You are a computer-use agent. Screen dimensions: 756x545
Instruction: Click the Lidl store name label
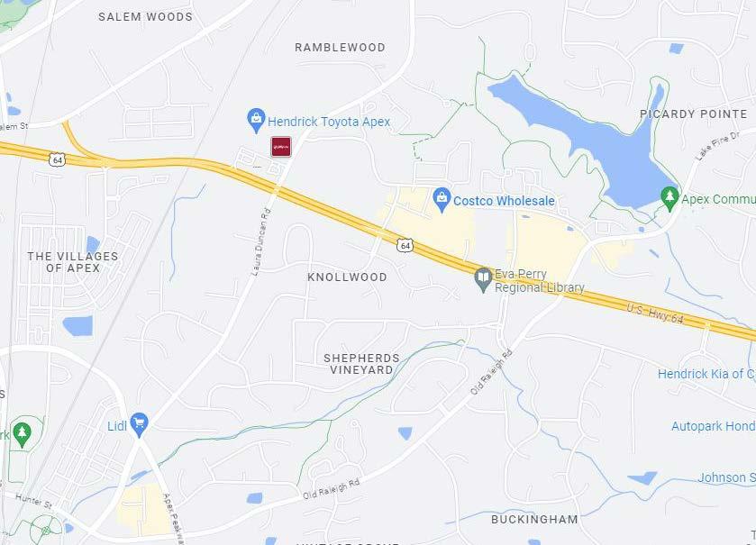[117, 426]
